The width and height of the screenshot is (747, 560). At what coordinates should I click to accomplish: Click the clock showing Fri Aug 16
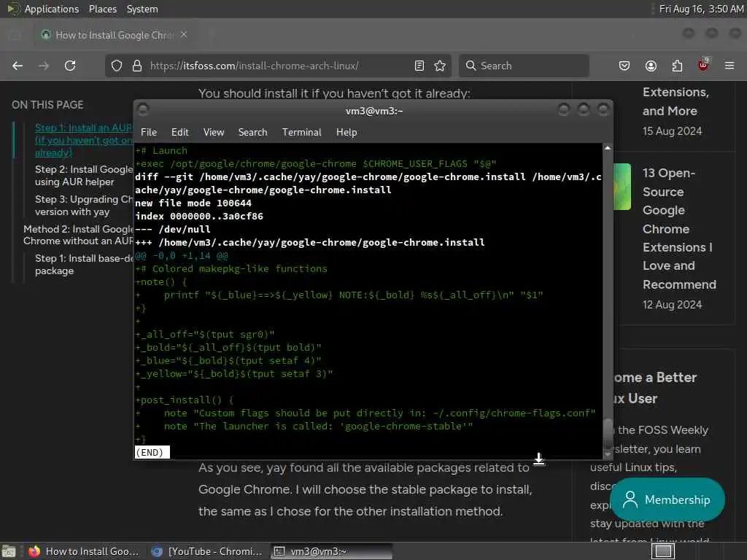701,9
